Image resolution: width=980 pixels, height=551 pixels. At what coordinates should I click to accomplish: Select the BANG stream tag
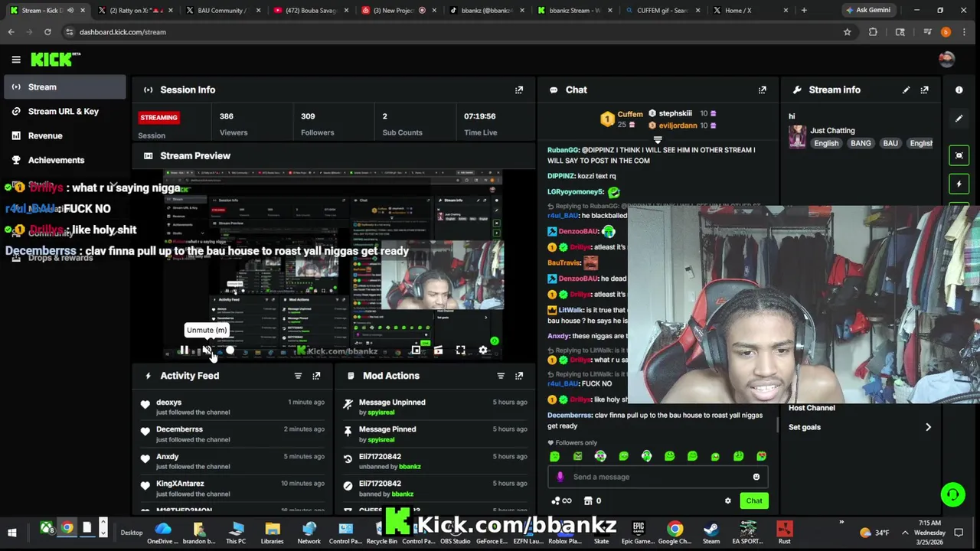click(x=861, y=143)
